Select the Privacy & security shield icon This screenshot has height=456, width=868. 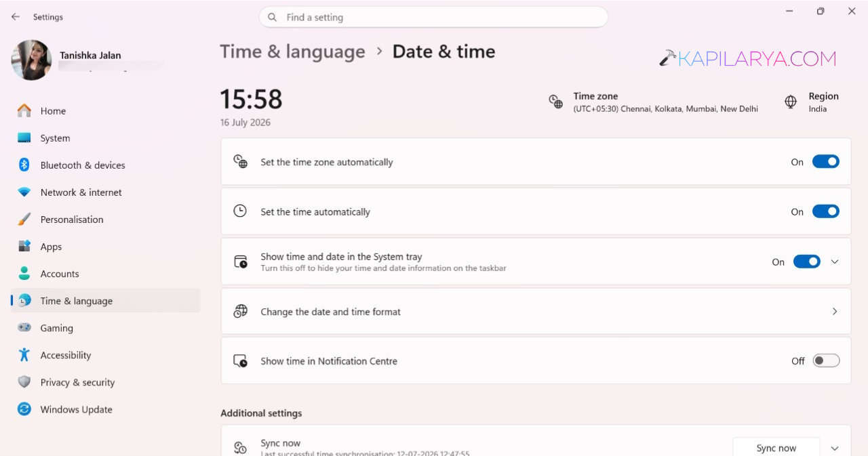[24, 382]
